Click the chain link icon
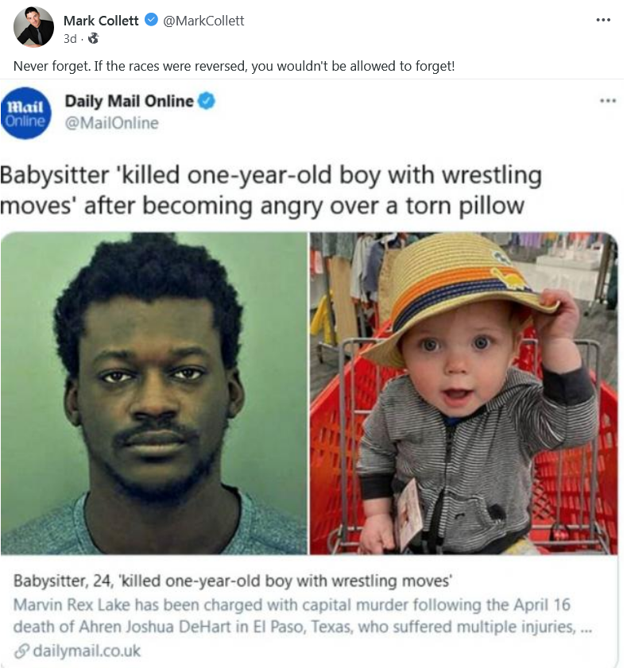 [x=21, y=651]
